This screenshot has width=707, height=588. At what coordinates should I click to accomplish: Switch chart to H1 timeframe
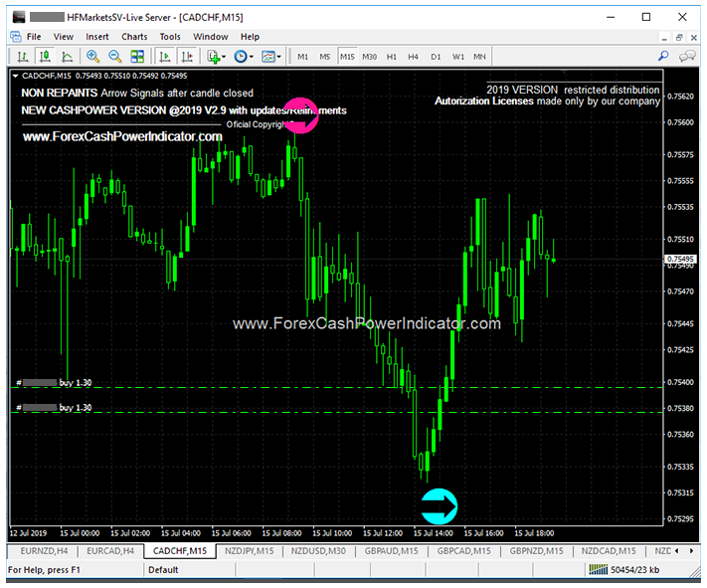click(x=392, y=57)
